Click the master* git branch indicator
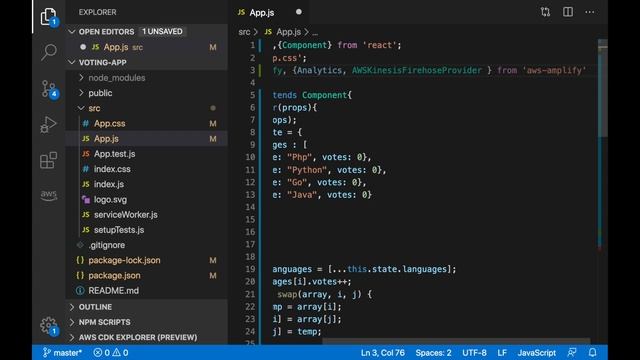The height and width of the screenshot is (360, 640). point(62,353)
